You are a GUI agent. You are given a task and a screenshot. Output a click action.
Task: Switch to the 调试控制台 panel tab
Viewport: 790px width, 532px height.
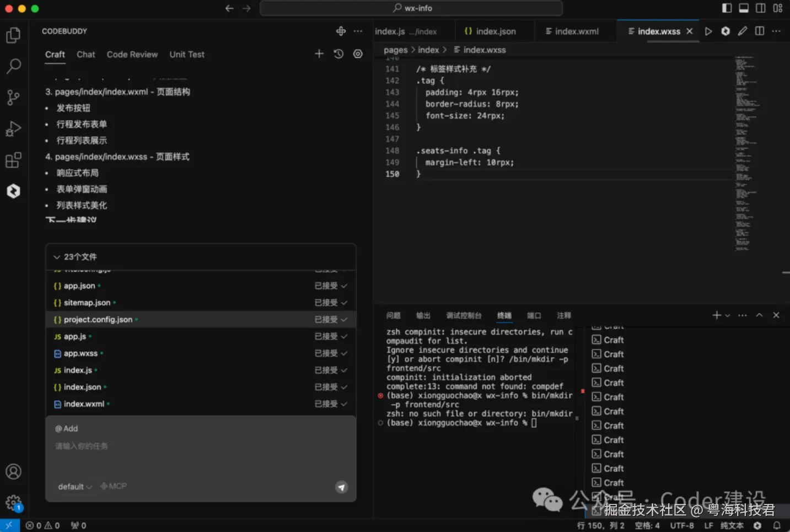pyautogui.click(x=464, y=315)
